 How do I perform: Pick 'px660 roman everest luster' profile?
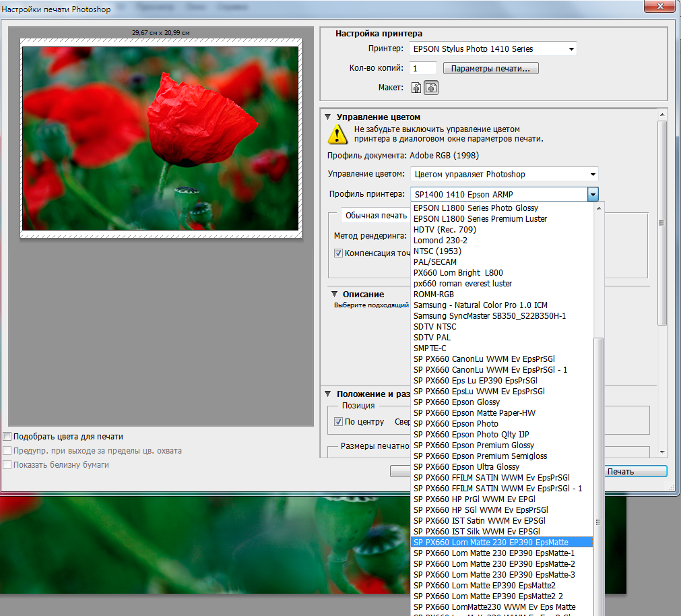tap(502, 283)
